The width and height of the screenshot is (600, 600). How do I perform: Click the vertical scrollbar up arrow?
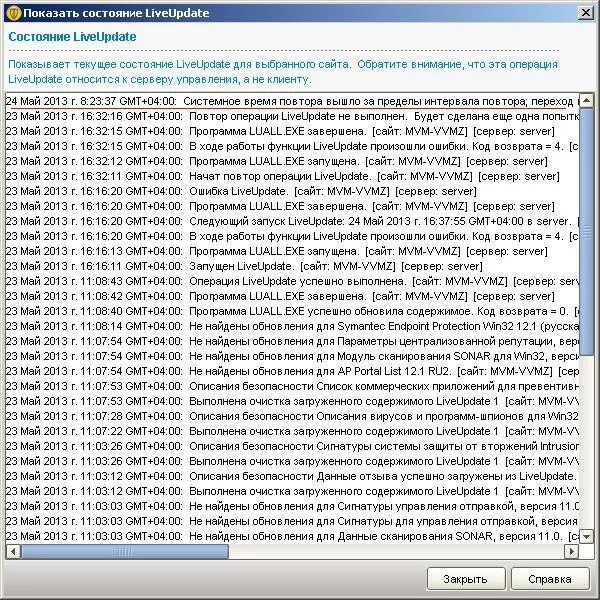(586, 101)
